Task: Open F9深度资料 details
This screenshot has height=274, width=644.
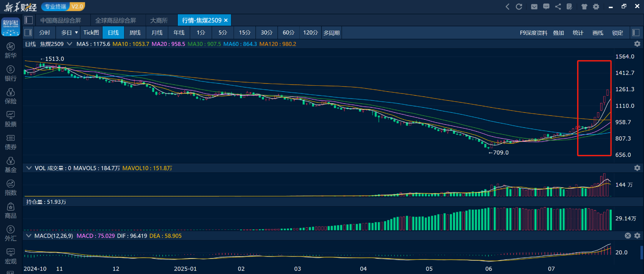Action: pyautogui.click(x=533, y=33)
